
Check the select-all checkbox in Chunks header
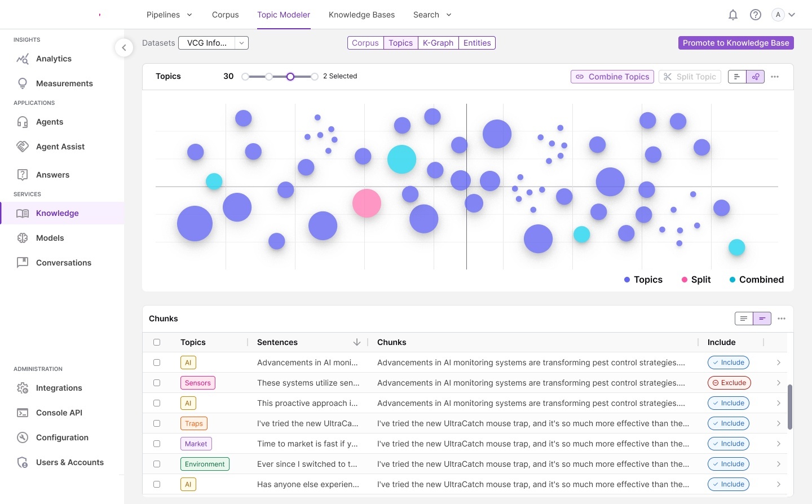pyautogui.click(x=157, y=342)
